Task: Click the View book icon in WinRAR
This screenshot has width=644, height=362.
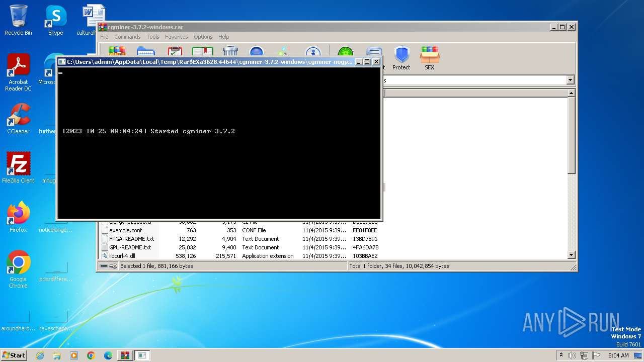Action: (203, 52)
